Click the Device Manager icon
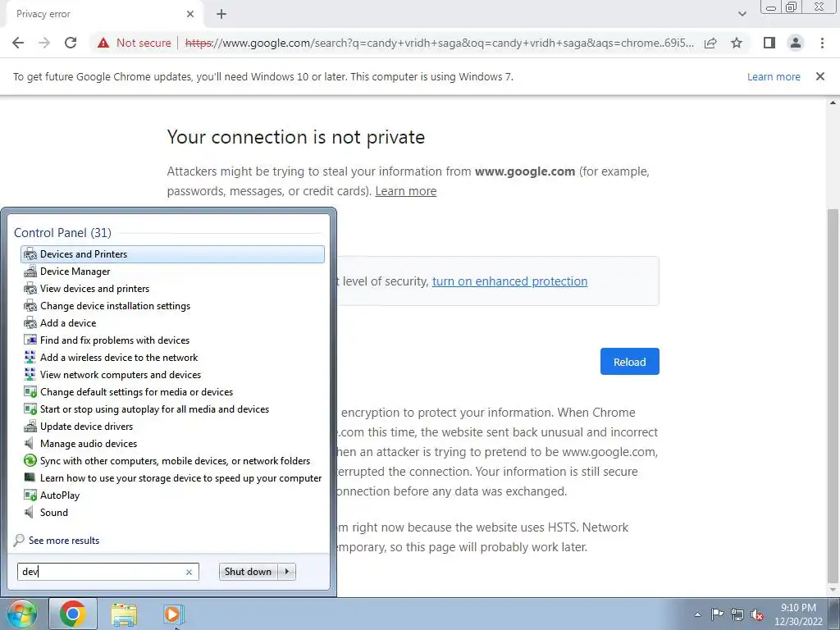Viewport: 840px width, 630px height. [30, 272]
